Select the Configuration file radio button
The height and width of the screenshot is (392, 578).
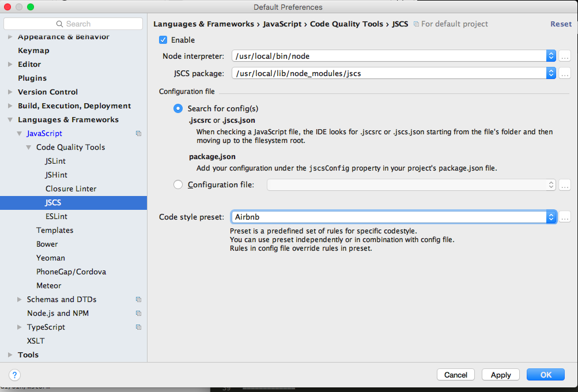click(x=178, y=184)
